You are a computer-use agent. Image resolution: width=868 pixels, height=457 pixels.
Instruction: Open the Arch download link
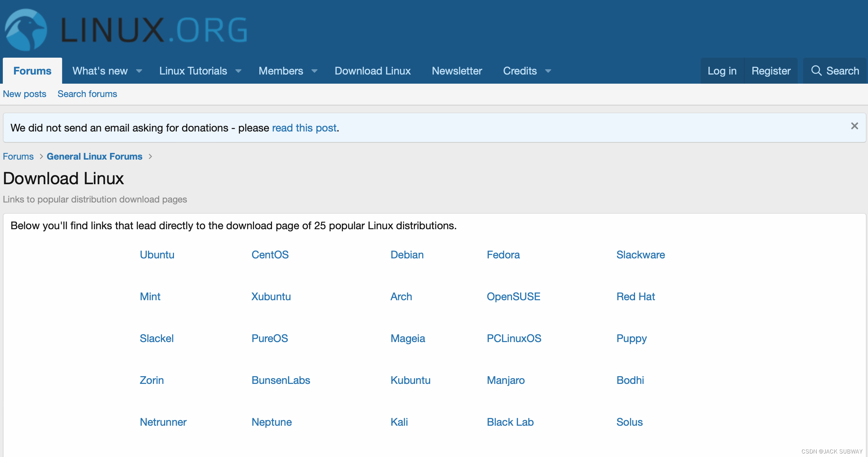pos(401,297)
